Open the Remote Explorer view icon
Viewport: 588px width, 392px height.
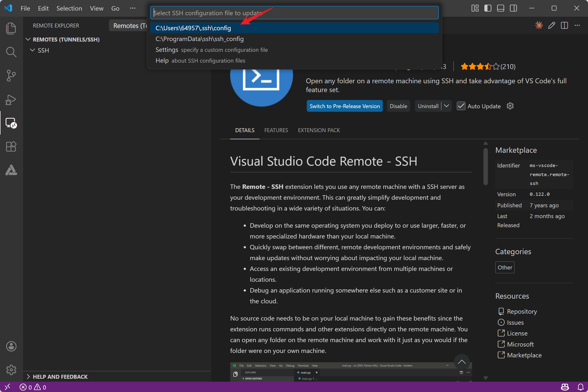(11, 123)
